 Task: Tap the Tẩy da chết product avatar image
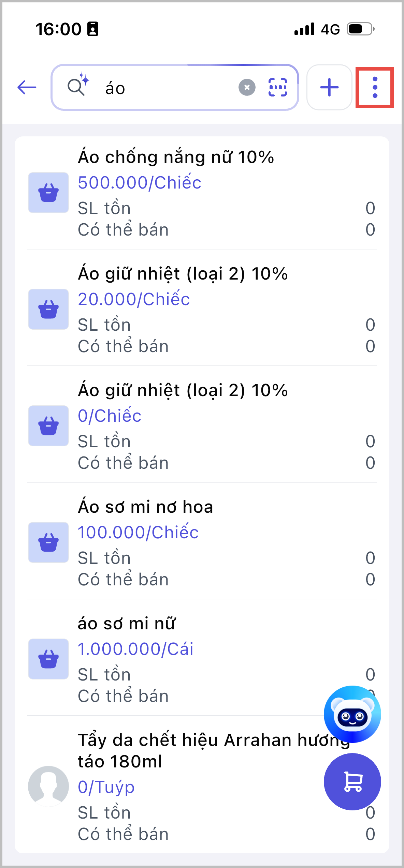[x=48, y=786]
